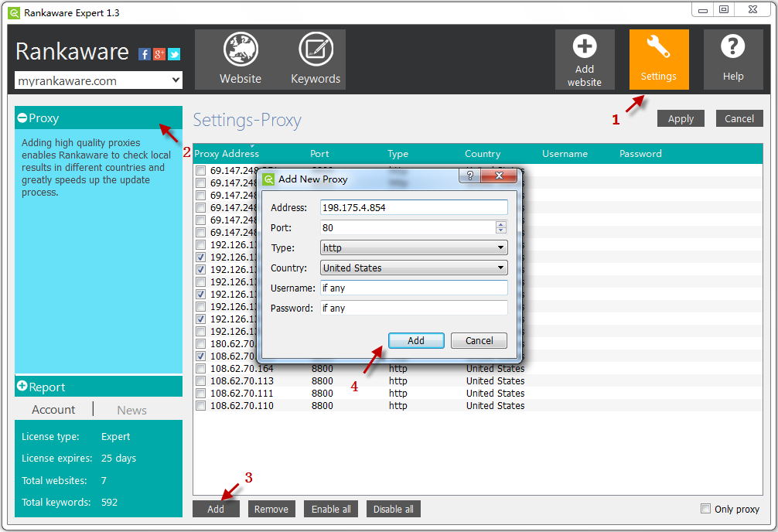Click the Apply button
Image resolution: width=778 pixels, height=532 pixels.
681,118
